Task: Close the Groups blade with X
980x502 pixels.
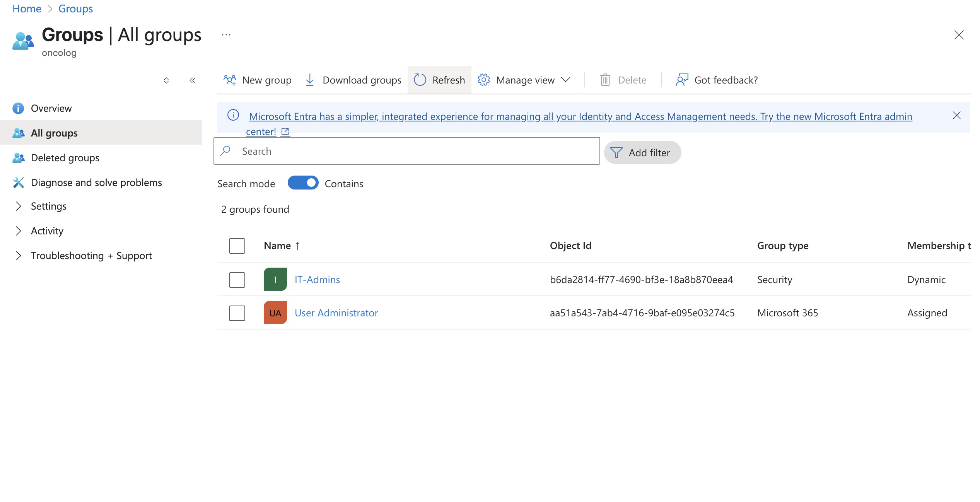Action: click(x=959, y=35)
